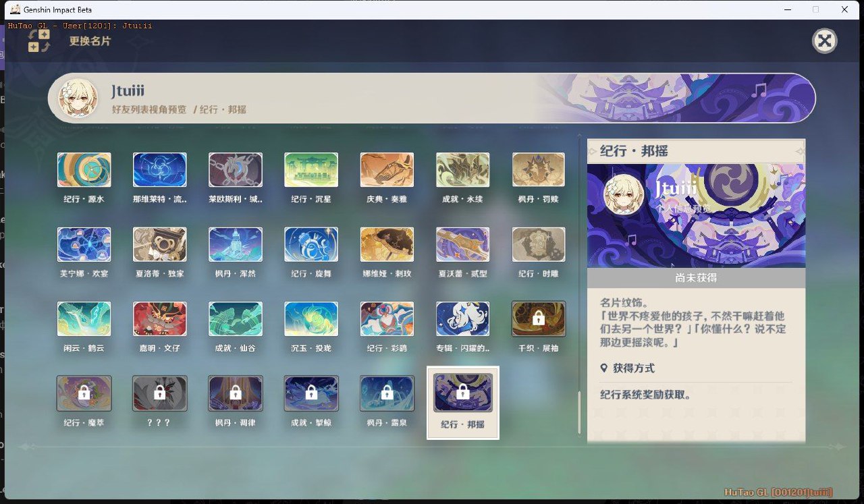
Task: Pick the 娜维娅·刺玫 namecard
Action: pos(387,244)
